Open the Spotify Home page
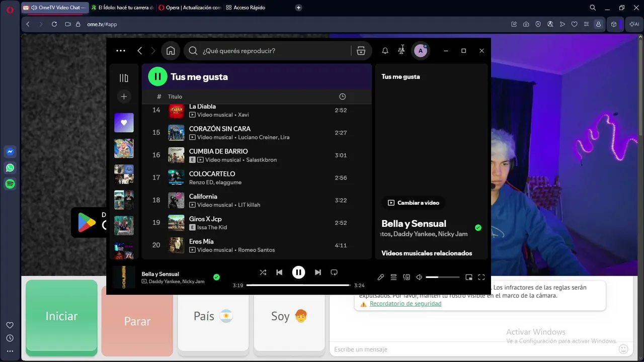The height and width of the screenshot is (362, 644). tap(171, 51)
